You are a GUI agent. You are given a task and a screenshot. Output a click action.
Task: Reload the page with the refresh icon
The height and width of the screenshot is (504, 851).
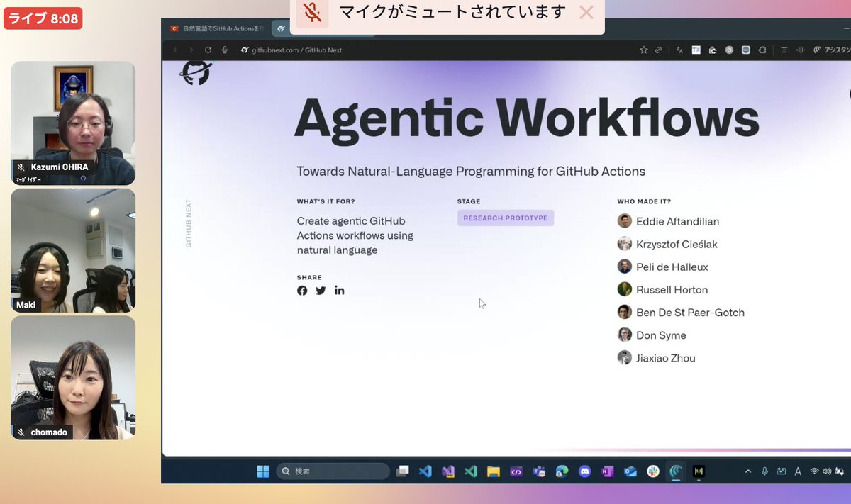pyautogui.click(x=208, y=50)
